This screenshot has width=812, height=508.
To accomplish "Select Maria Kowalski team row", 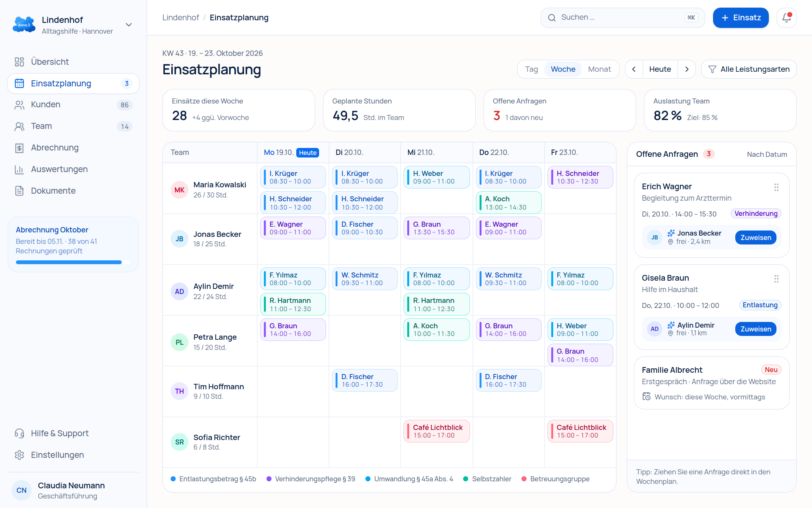I will [210, 189].
